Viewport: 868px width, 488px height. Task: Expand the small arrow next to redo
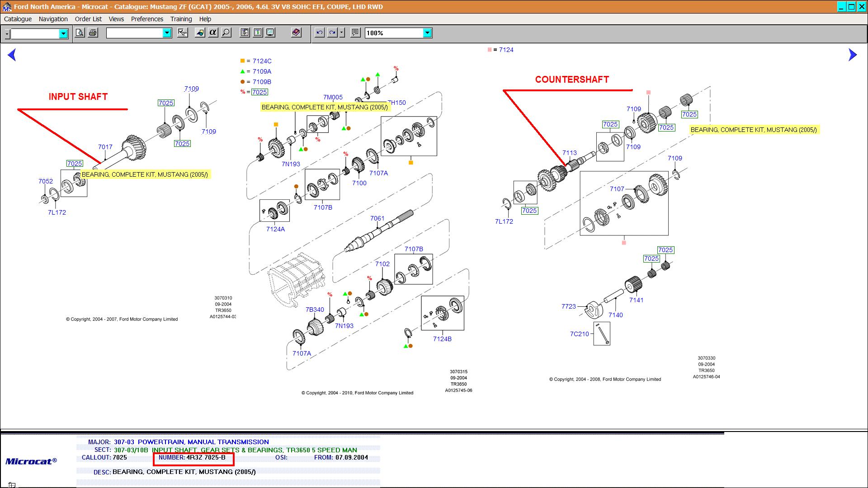(x=342, y=33)
